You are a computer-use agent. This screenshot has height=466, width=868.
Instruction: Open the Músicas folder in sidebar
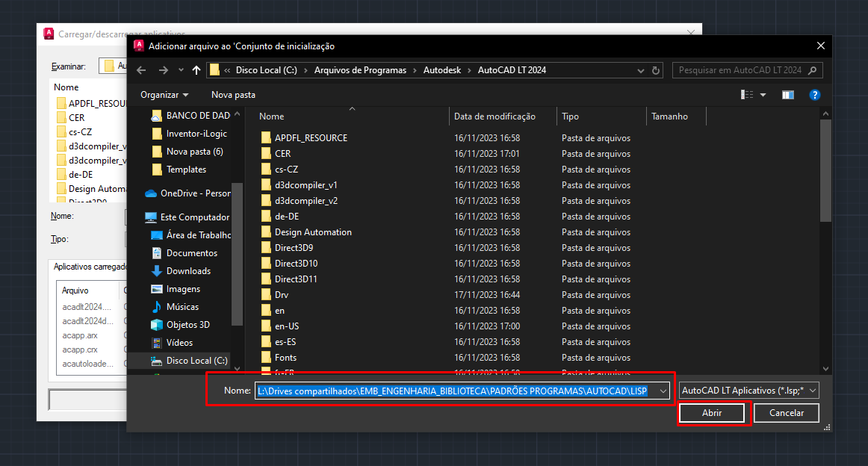tap(182, 307)
